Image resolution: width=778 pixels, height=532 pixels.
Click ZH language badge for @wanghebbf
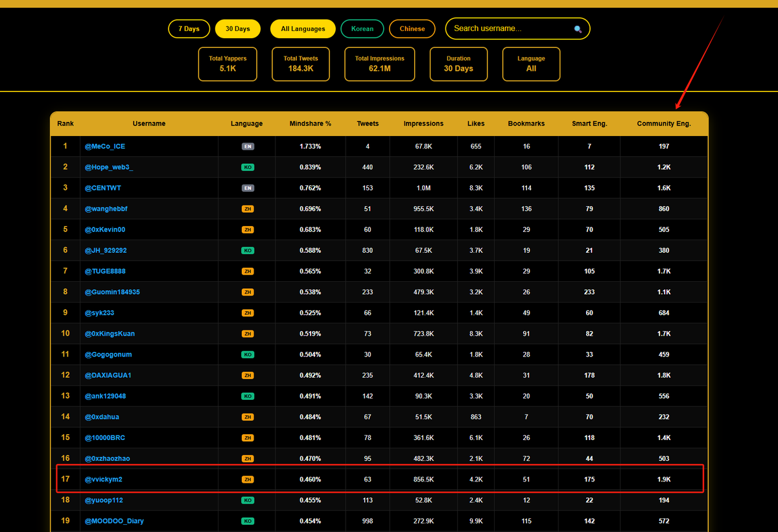(247, 209)
